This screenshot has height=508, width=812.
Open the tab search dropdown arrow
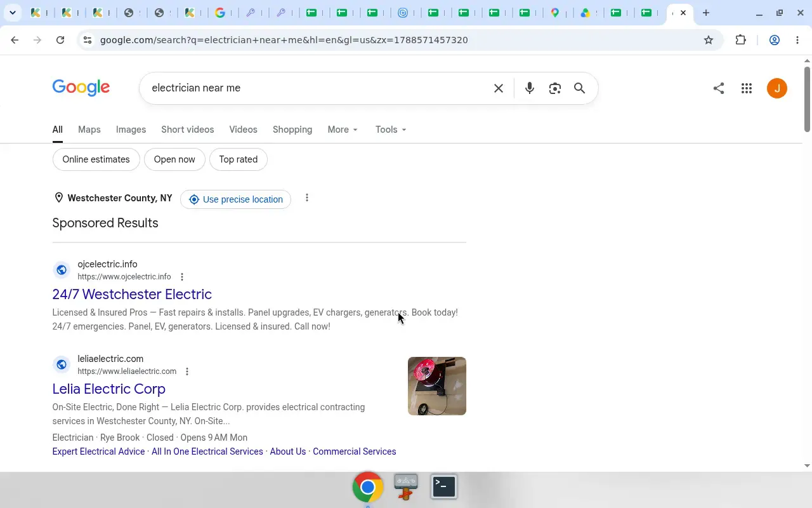point(13,13)
